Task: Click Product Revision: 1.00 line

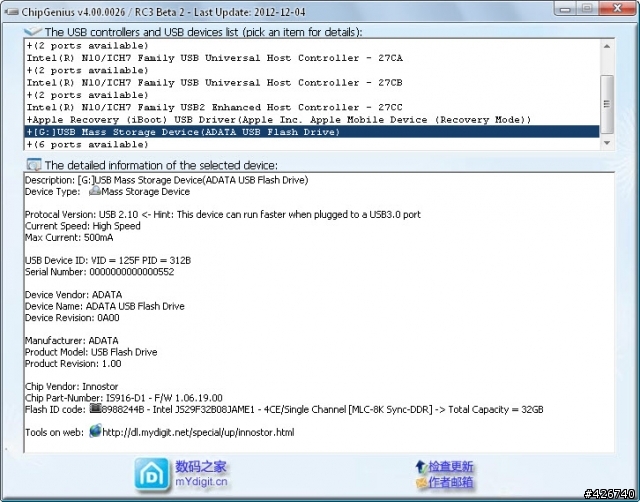Action: coord(73,363)
